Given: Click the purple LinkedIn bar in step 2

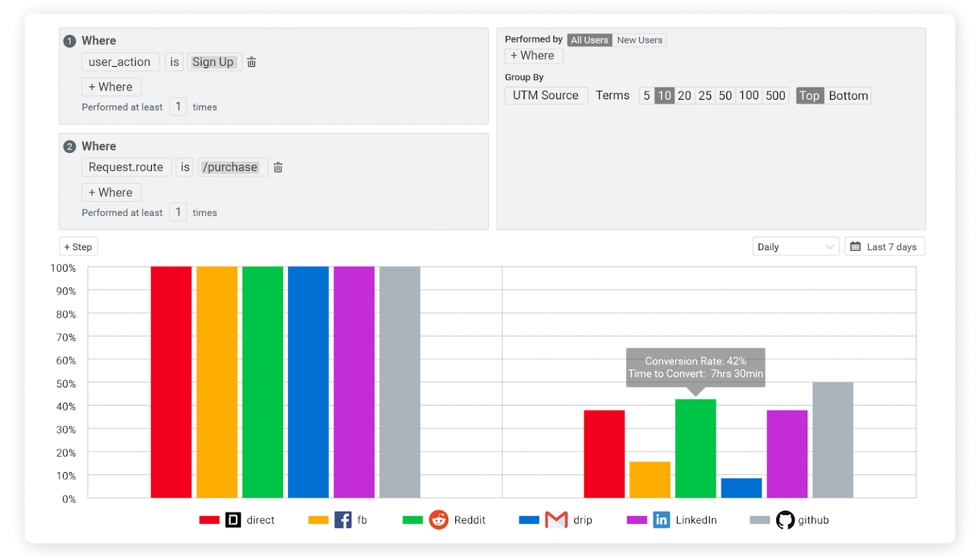Looking at the screenshot, I should coord(787,454).
